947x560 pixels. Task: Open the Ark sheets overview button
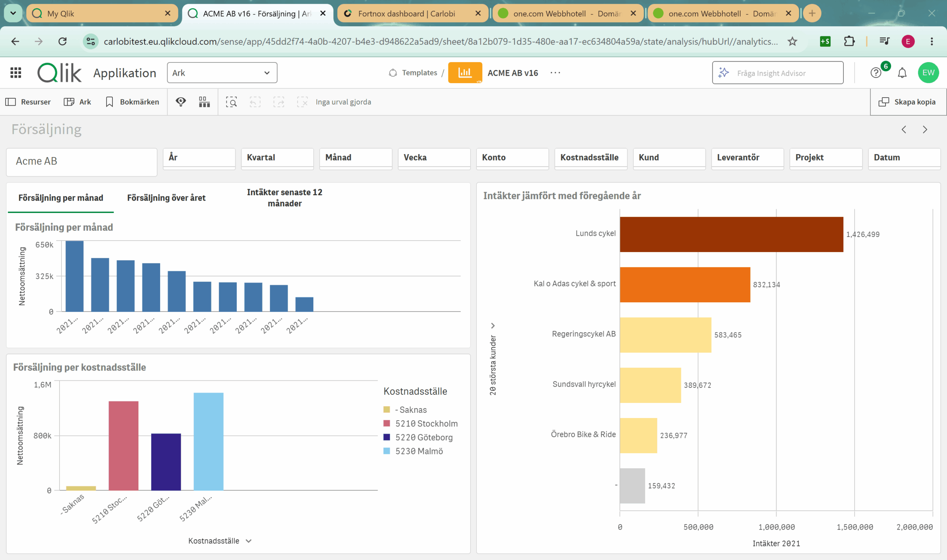tap(77, 102)
